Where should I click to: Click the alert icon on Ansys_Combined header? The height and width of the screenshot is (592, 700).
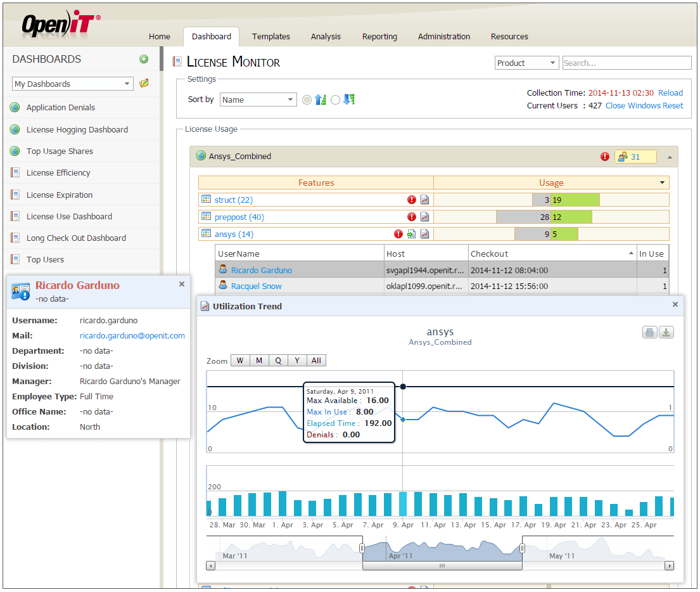tap(605, 157)
